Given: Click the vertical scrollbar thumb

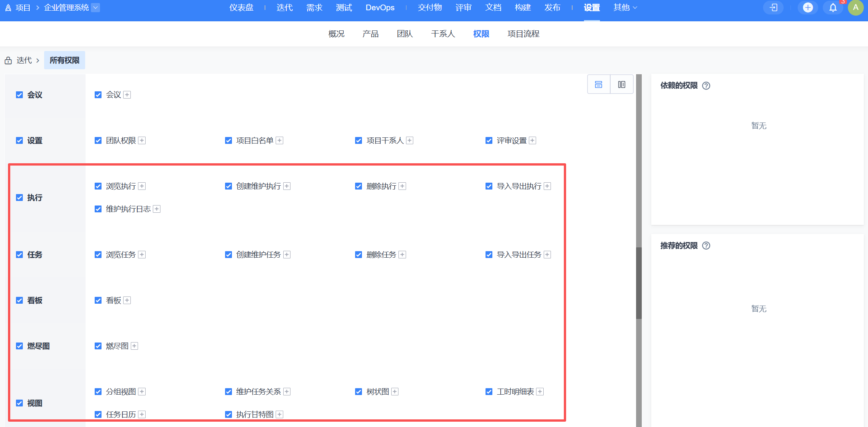Looking at the screenshot, I should point(639,284).
